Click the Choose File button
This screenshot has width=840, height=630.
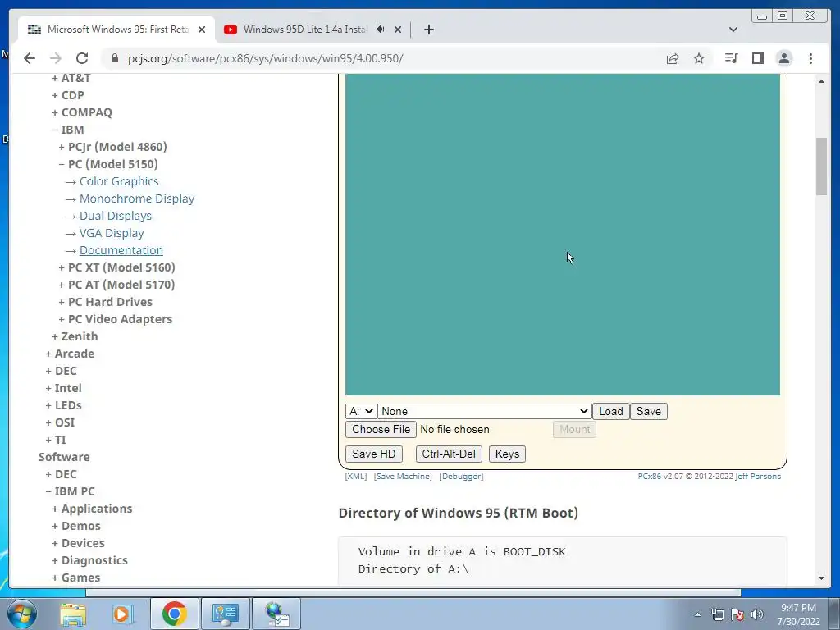pos(381,430)
